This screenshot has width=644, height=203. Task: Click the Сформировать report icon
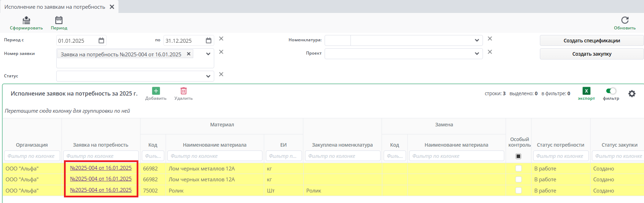(26, 20)
